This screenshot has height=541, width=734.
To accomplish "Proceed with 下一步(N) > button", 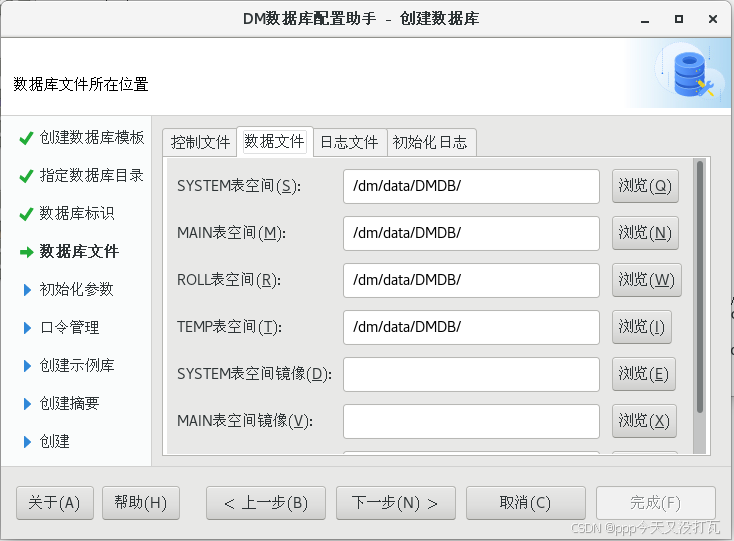I will 396,503.
